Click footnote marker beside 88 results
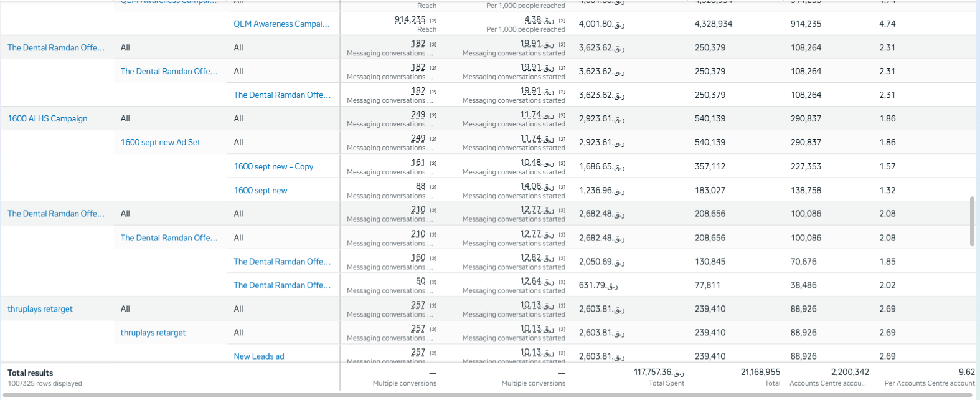Viewport: 980px width, 400px height. [433, 187]
